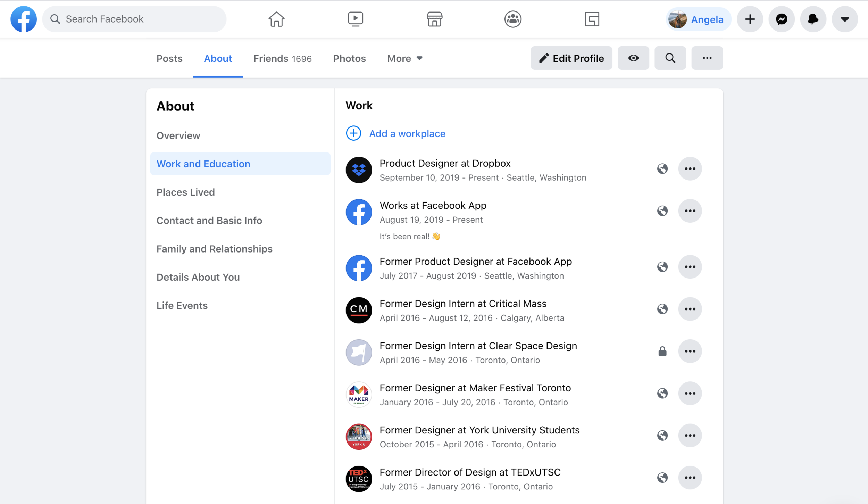Open the Watch video icon

(356, 19)
